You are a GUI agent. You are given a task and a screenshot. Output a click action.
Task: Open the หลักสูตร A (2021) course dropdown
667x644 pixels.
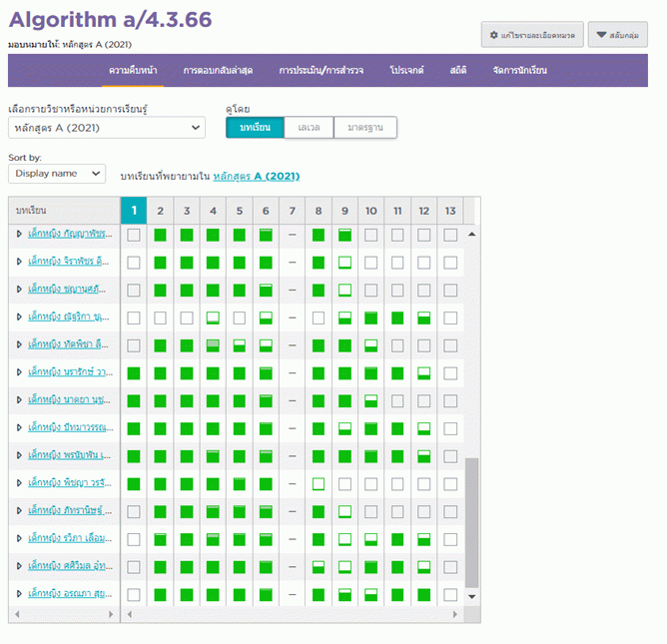pos(106,128)
